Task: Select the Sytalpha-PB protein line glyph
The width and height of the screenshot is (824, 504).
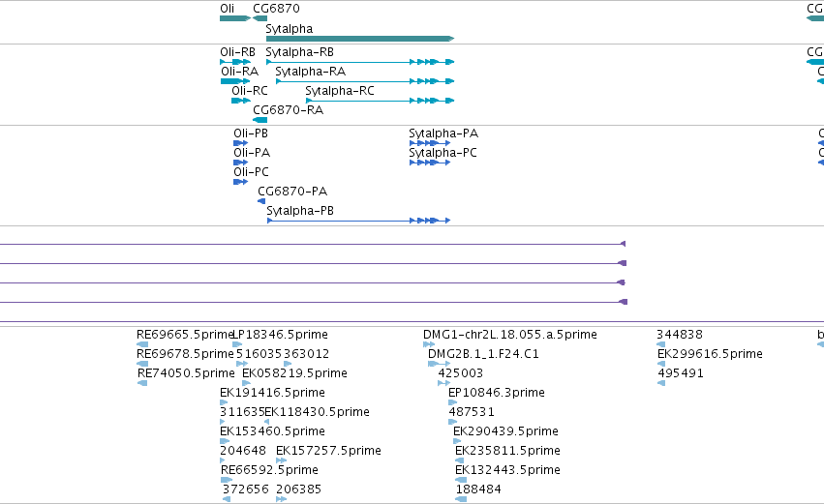Action: (359, 221)
